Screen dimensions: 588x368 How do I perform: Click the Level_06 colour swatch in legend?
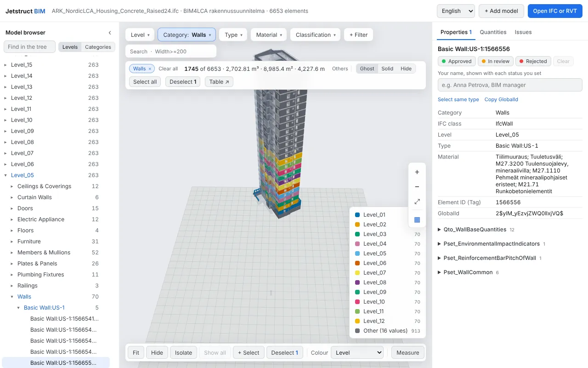pyautogui.click(x=357, y=263)
